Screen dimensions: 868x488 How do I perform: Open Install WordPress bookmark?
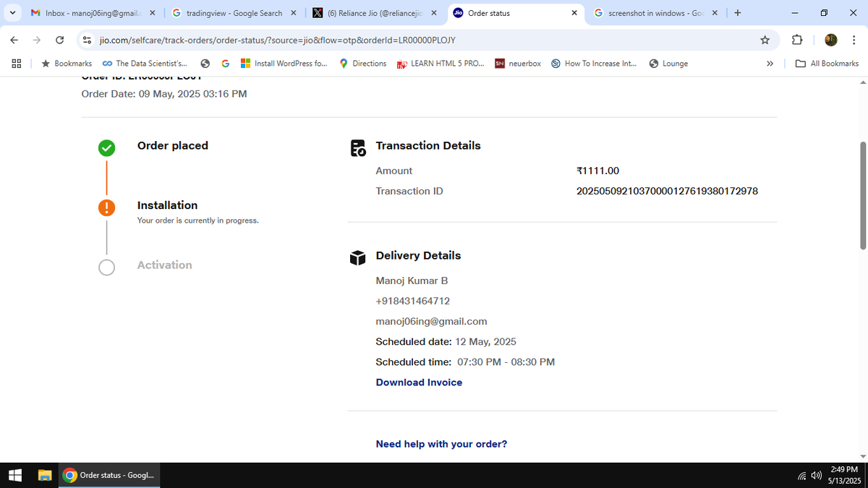[284, 64]
